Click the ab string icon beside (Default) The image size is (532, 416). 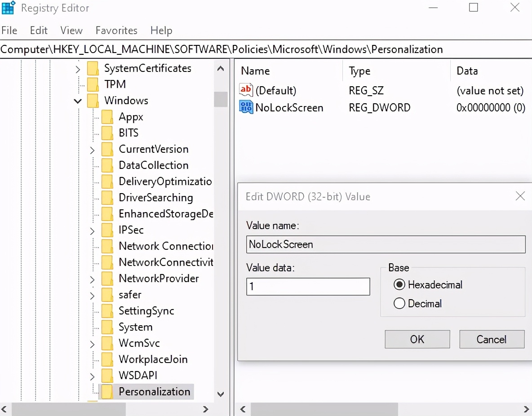(x=245, y=90)
